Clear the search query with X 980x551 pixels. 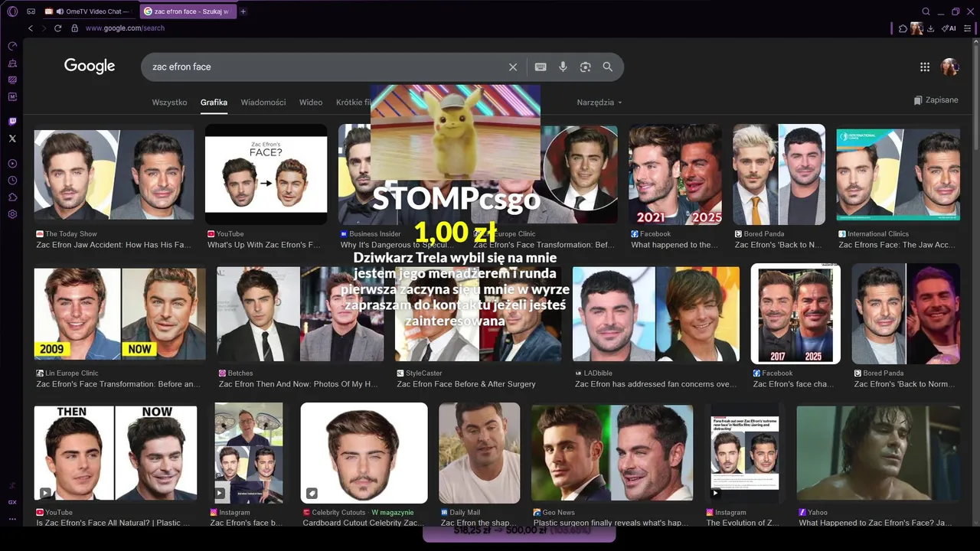513,67
